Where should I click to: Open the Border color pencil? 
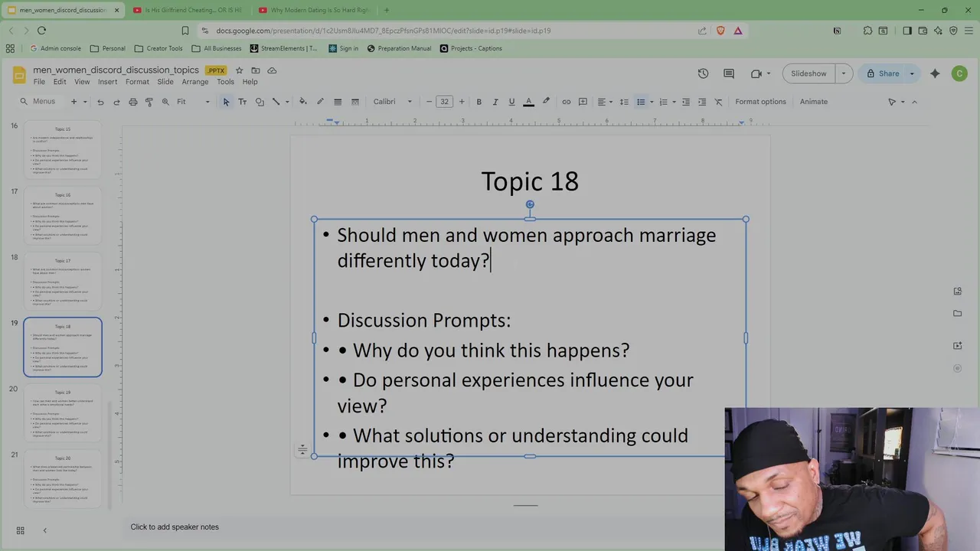coord(320,102)
